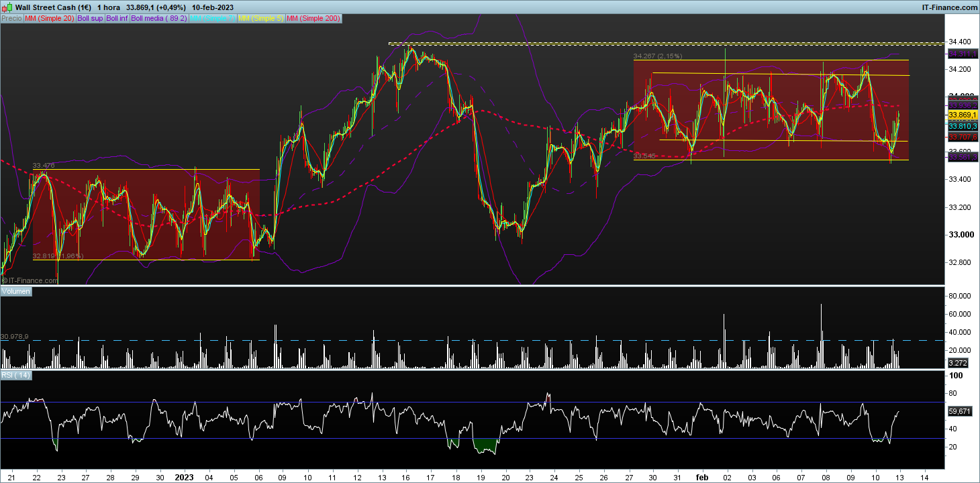Click the cyan 33.810,3 price tag

961,126
